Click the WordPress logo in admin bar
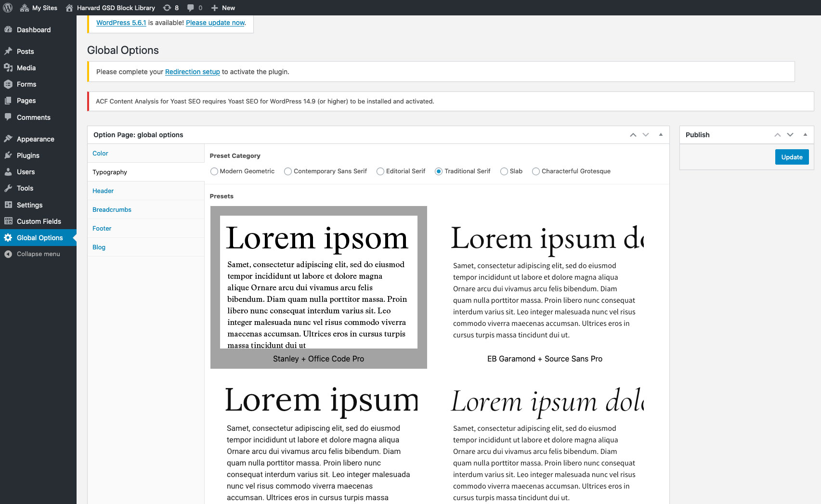 [x=8, y=8]
